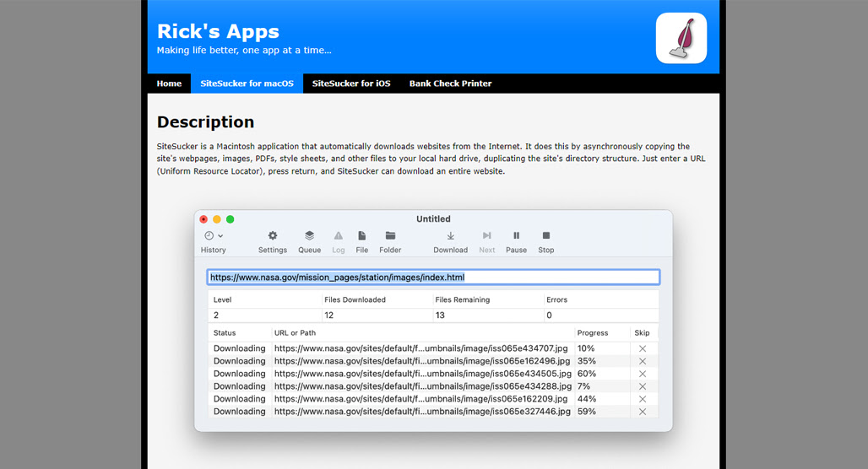
Task: Stop the download with Stop icon
Action: coord(545,235)
